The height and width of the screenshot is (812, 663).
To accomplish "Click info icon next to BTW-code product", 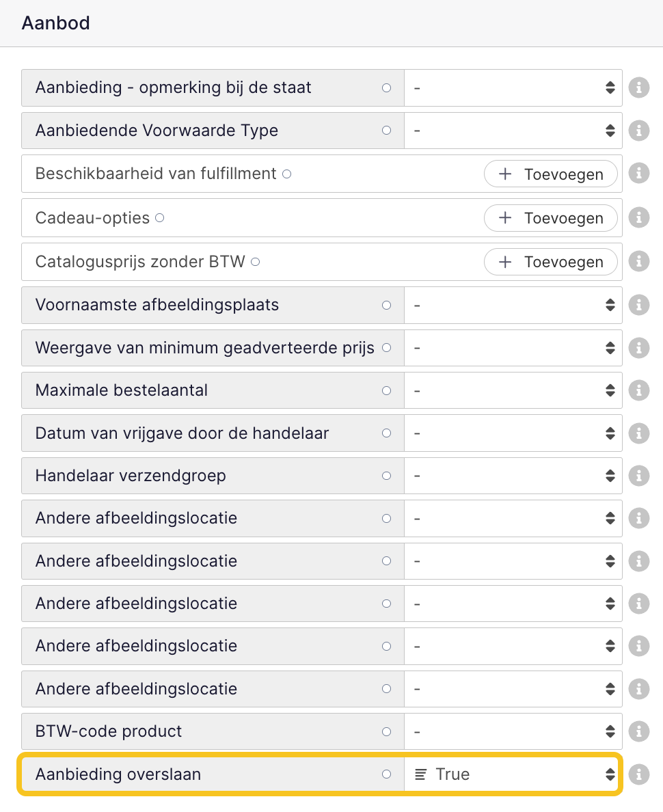I will [638, 731].
